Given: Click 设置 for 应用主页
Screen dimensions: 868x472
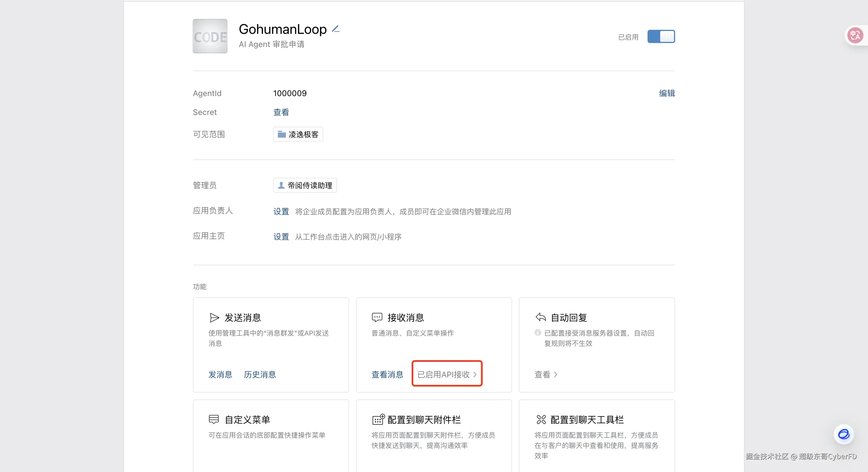Looking at the screenshot, I should (x=281, y=237).
